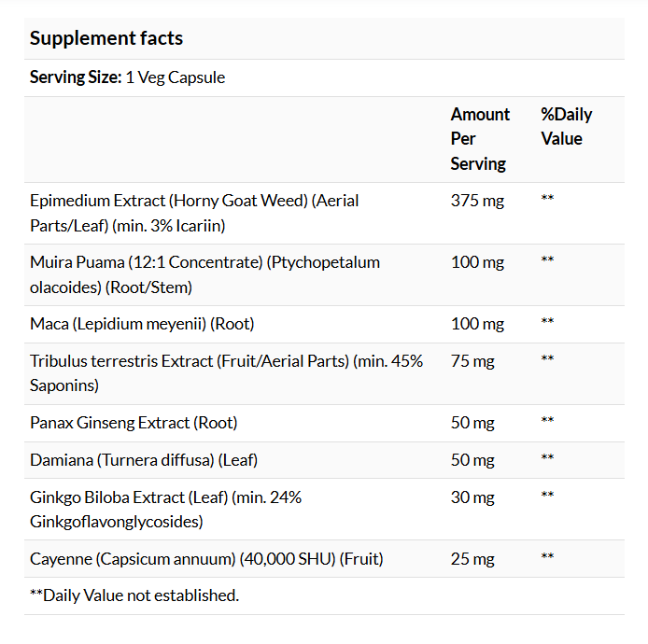Select the Maca (Lepidium meyenii) row

(324, 324)
